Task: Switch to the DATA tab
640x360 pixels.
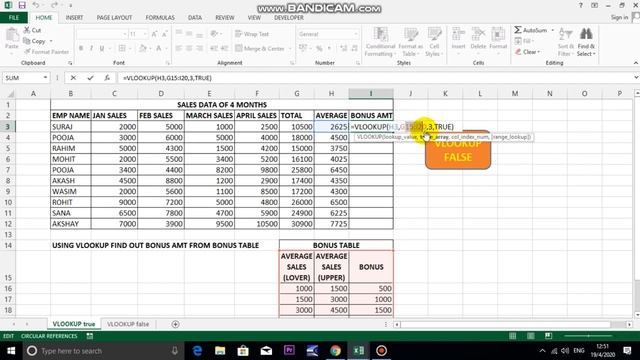Action: (x=195, y=18)
